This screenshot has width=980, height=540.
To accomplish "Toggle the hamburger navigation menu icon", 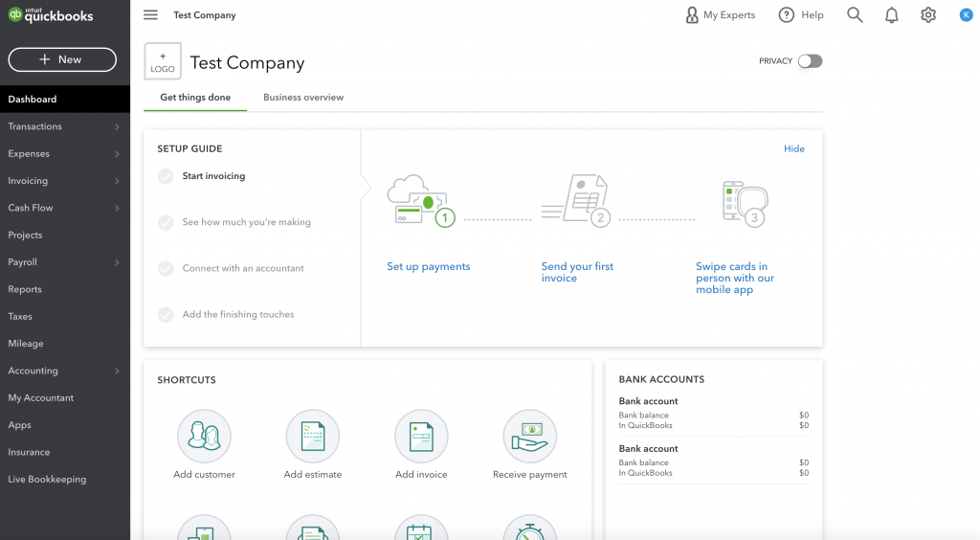I will (150, 15).
